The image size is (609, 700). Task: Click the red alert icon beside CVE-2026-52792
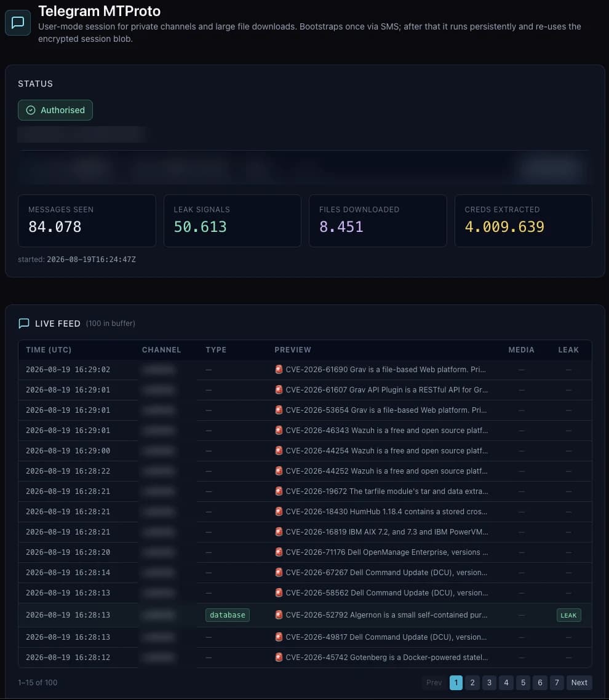click(279, 614)
